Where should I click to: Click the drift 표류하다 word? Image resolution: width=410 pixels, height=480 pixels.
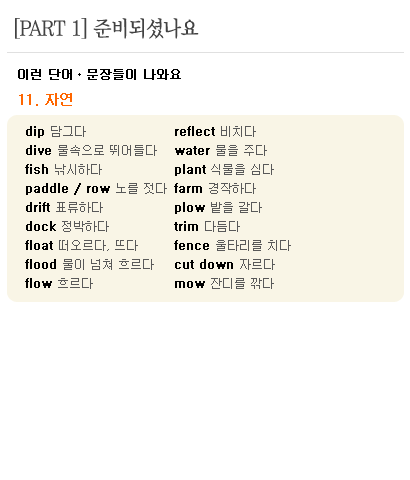pos(64,207)
